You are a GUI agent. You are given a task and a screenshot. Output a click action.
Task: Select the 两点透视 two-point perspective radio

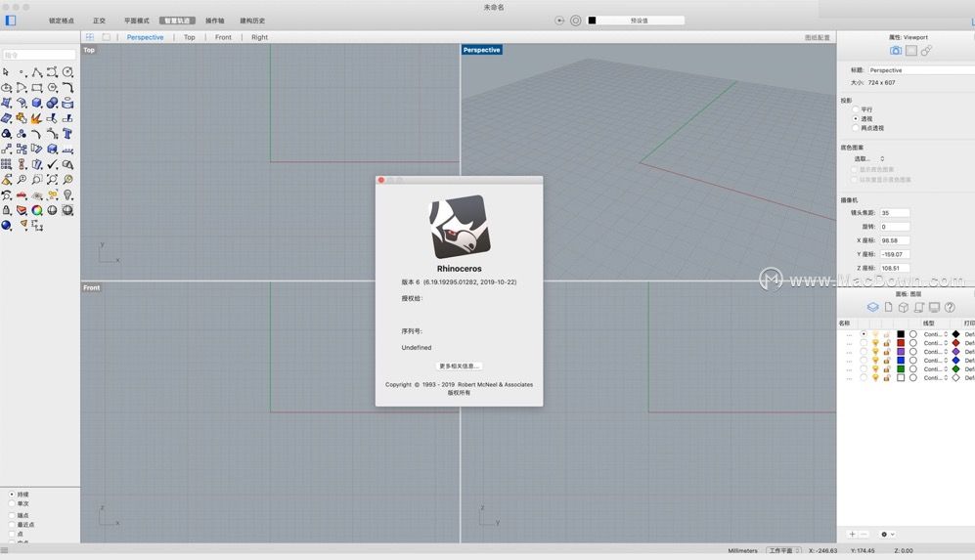[x=856, y=128]
